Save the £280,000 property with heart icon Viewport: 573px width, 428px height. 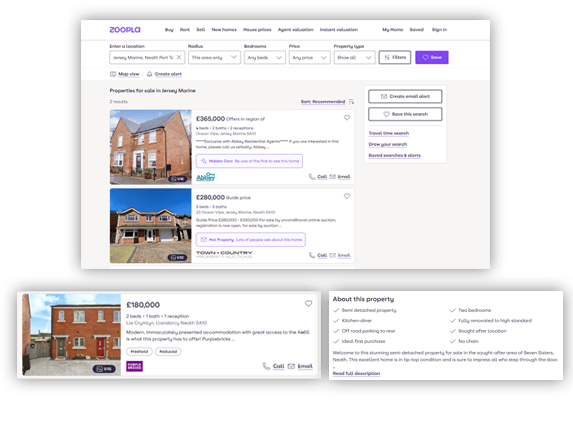click(x=347, y=196)
